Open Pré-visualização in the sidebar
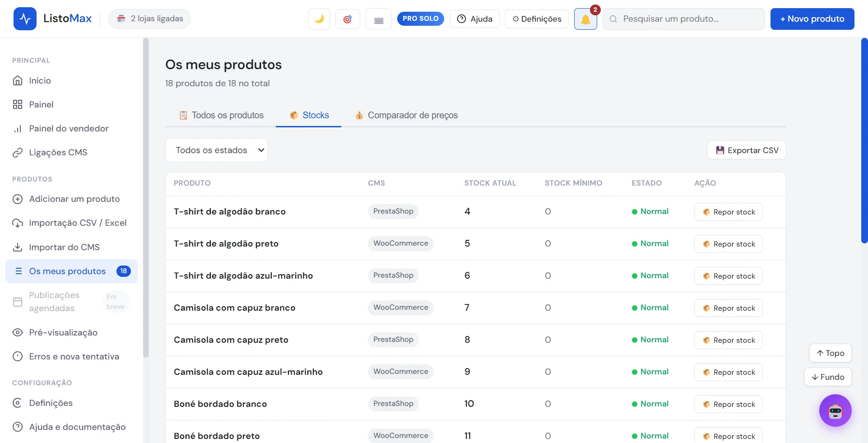 tap(72, 332)
